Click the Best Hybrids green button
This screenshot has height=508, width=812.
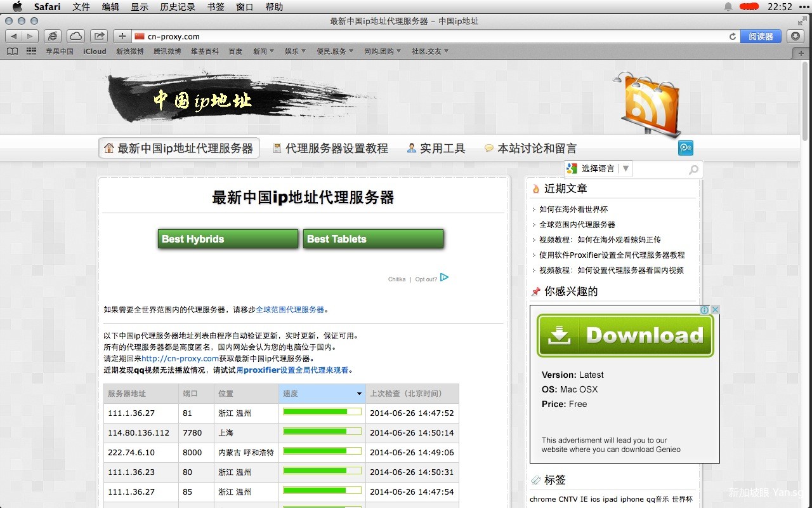[x=228, y=239]
